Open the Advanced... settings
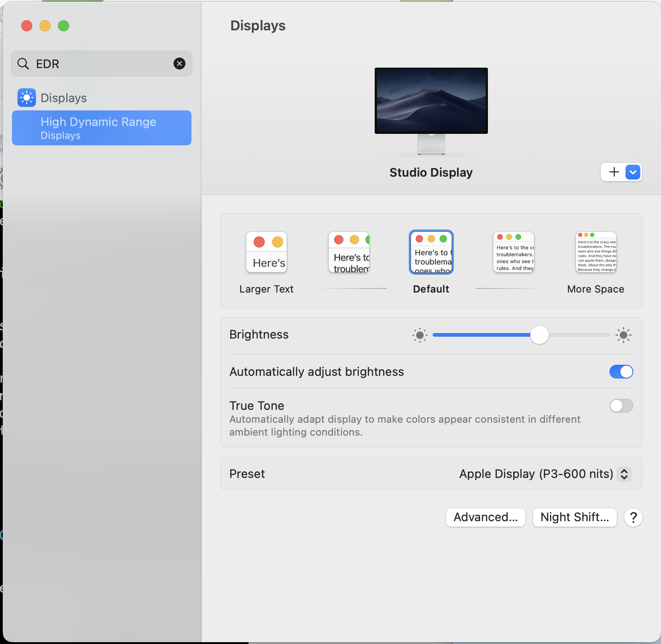 (486, 517)
